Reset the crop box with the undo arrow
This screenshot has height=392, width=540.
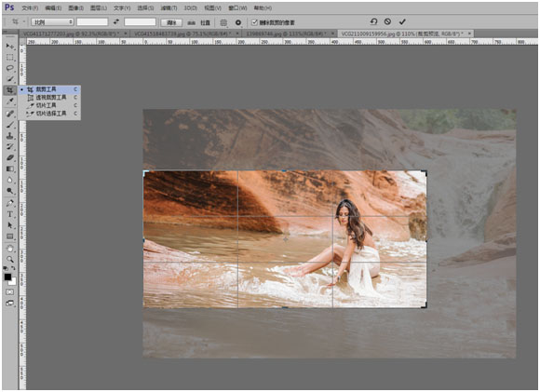coord(373,21)
